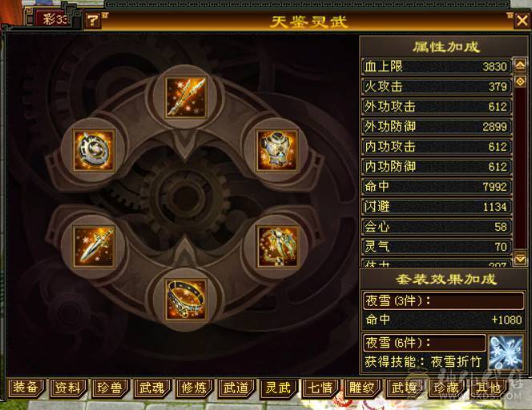Switch to the 修炼 tab
Image resolution: width=532 pixels, height=410 pixels.
(194, 388)
